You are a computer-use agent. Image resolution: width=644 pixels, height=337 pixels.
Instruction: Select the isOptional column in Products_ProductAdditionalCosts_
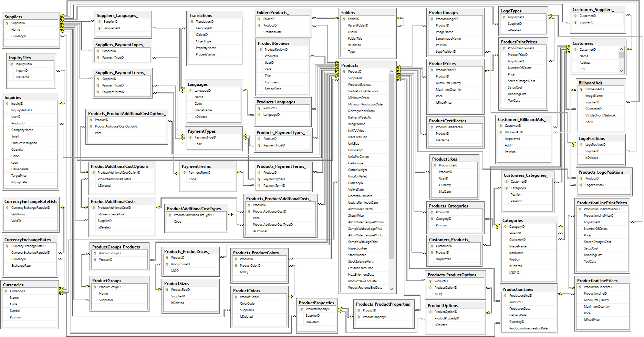pos(281,231)
